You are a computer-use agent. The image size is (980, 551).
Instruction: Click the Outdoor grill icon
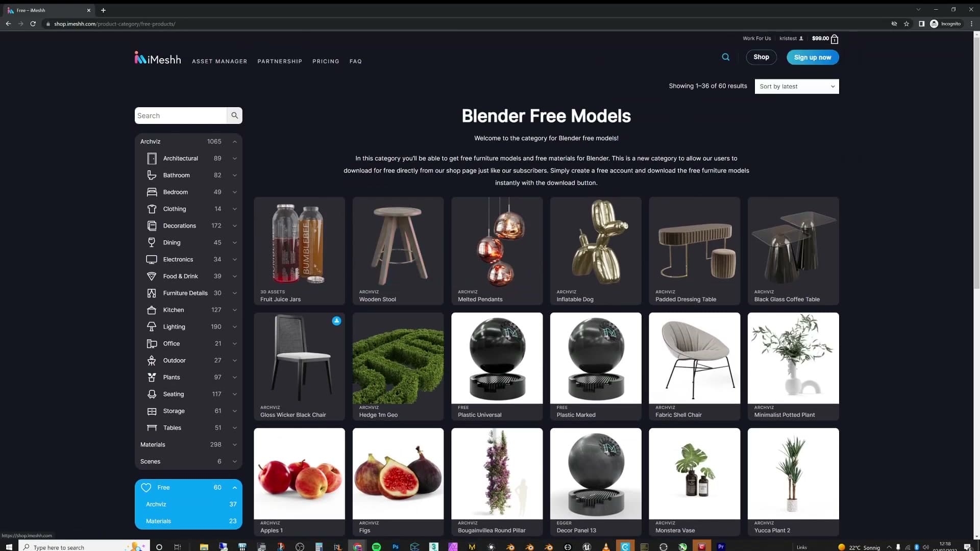coord(152,360)
